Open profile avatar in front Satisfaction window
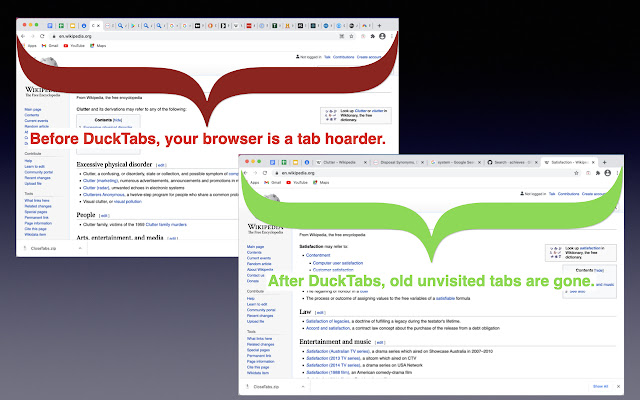The height and width of the screenshot is (400, 640). (607, 173)
